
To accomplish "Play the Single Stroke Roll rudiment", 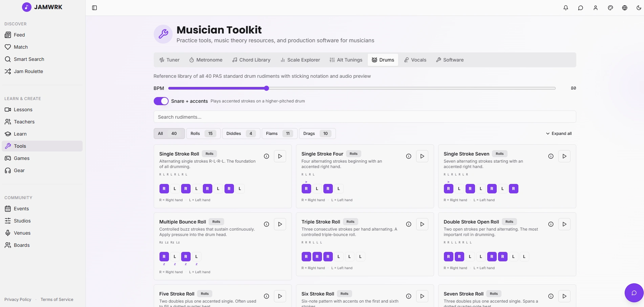I will tap(280, 156).
